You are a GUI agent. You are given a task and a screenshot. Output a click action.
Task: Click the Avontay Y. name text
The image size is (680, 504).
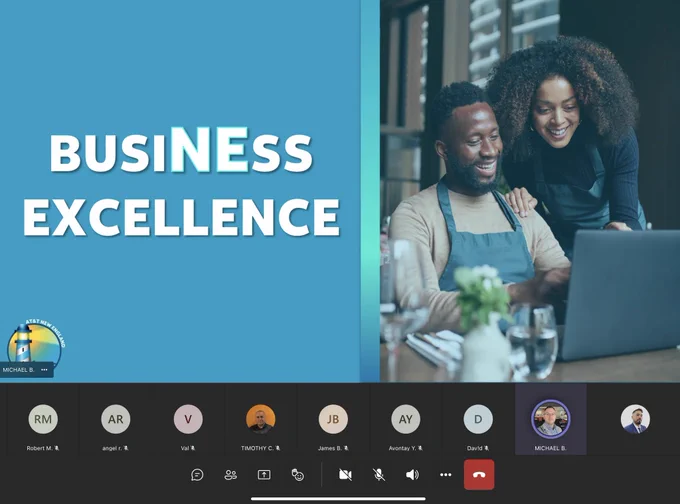coord(402,448)
